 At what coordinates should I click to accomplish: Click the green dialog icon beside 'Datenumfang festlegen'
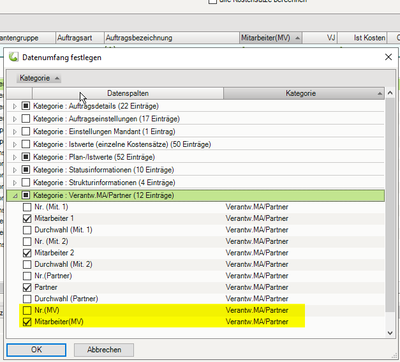14,57
